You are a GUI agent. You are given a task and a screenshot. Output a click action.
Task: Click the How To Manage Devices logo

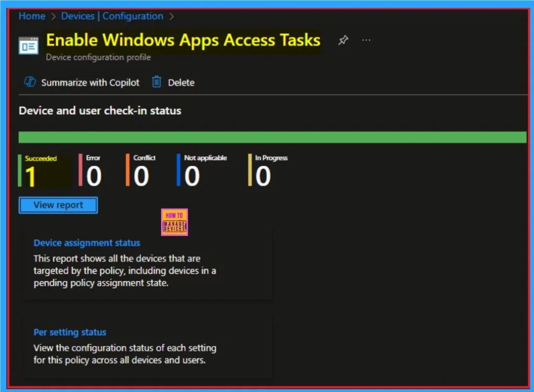click(x=174, y=223)
